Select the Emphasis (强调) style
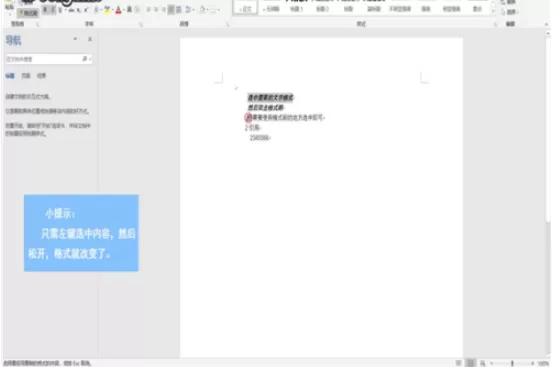Screen dimensions: 553x367 click(426, 7)
